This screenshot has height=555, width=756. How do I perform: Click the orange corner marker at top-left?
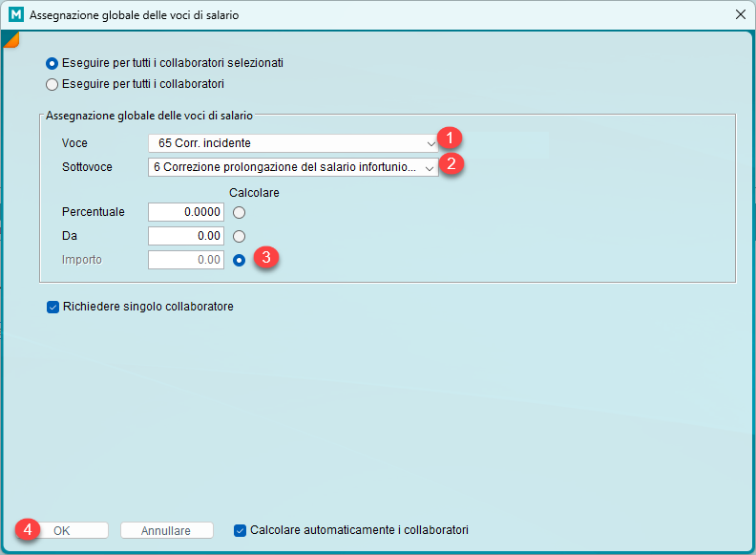[x=10, y=38]
